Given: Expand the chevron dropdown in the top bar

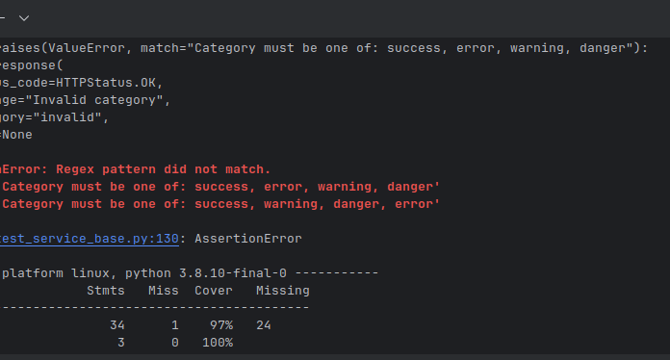Looking at the screenshot, I should coord(24,18).
